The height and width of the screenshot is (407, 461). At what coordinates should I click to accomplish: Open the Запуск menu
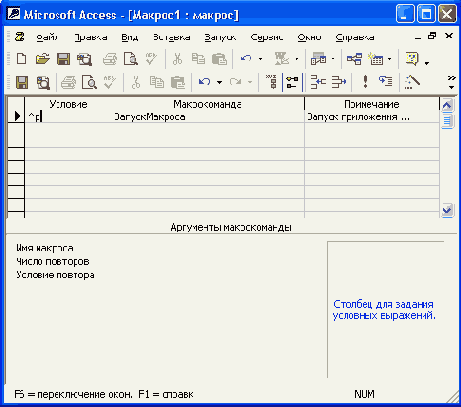pos(220,37)
